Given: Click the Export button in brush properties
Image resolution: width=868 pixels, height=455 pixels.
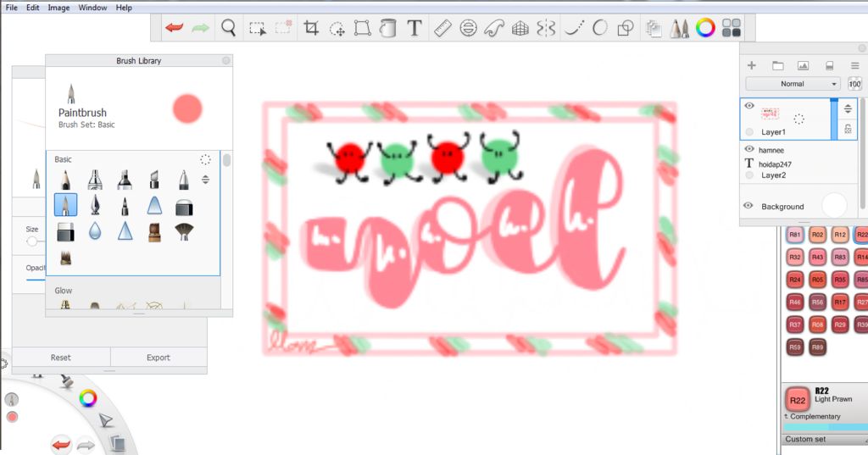Looking at the screenshot, I should 159,358.
